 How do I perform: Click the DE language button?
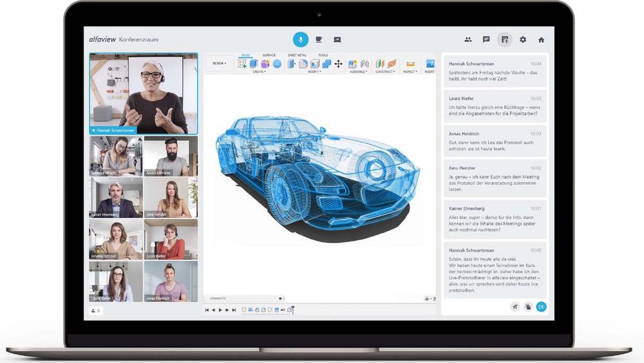tap(541, 307)
